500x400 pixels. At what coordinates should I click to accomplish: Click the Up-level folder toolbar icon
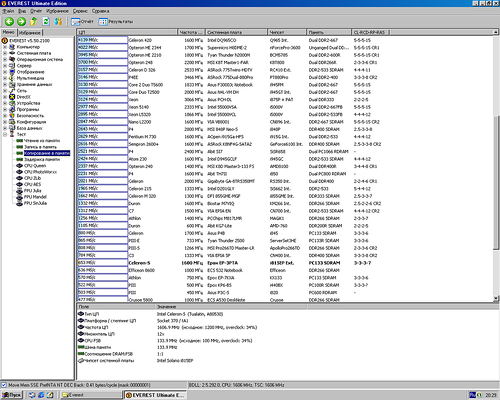[34, 22]
